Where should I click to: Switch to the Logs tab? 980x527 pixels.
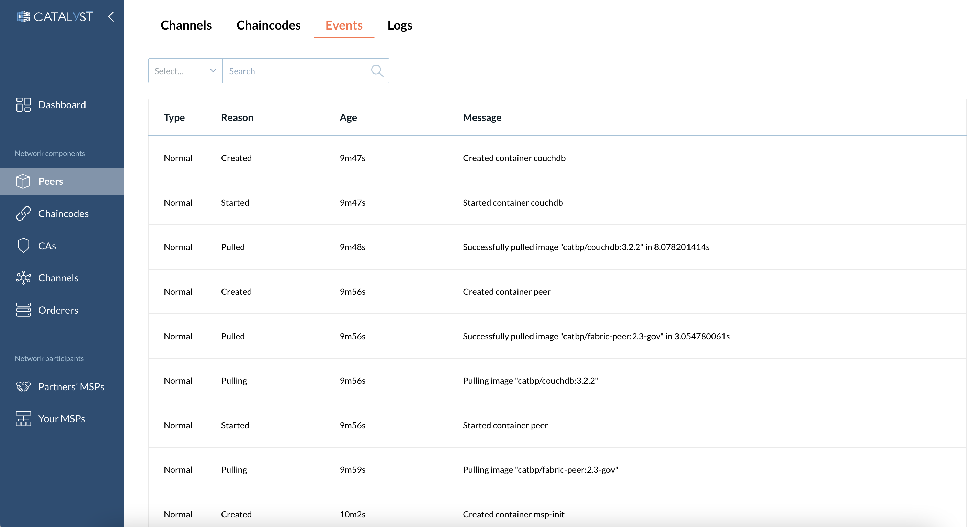pos(401,25)
